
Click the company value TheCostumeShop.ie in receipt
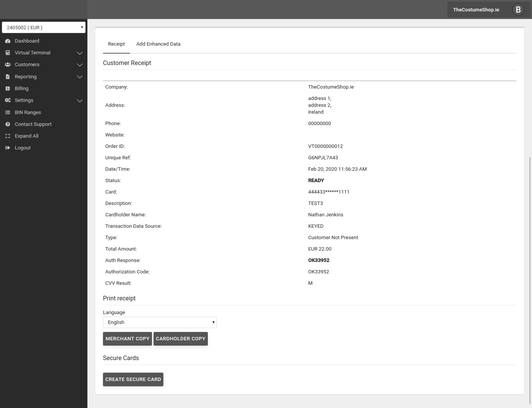pos(331,87)
